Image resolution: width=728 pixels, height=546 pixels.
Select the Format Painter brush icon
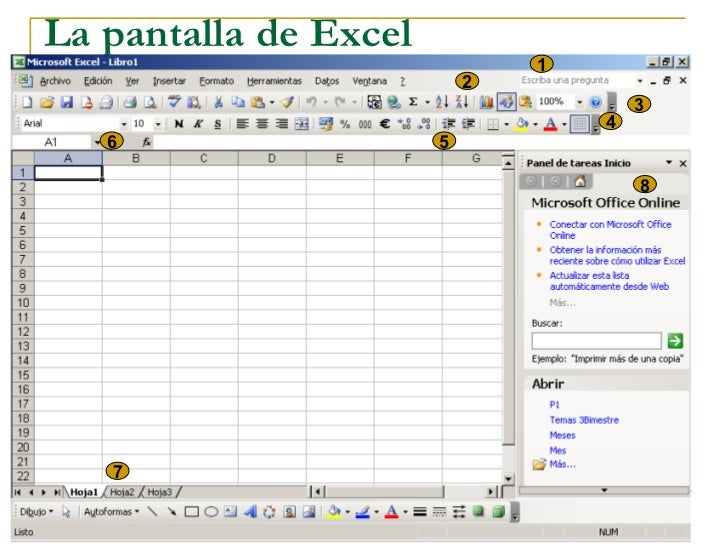288,102
